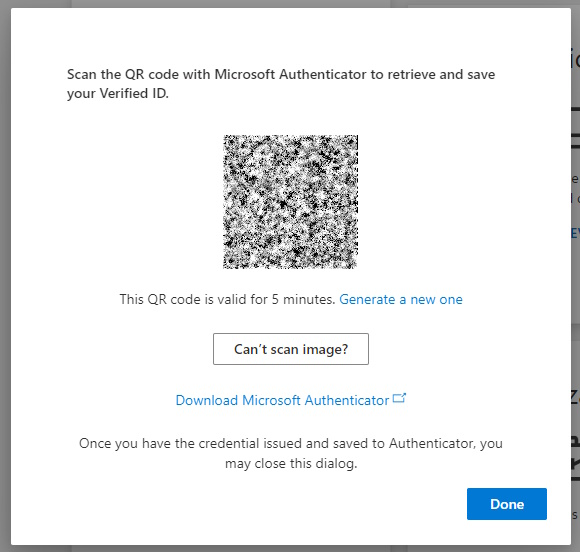Viewport: 580px width, 552px height.
Task: Open the "Can't scan image?" option
Action: coord(291,349)
